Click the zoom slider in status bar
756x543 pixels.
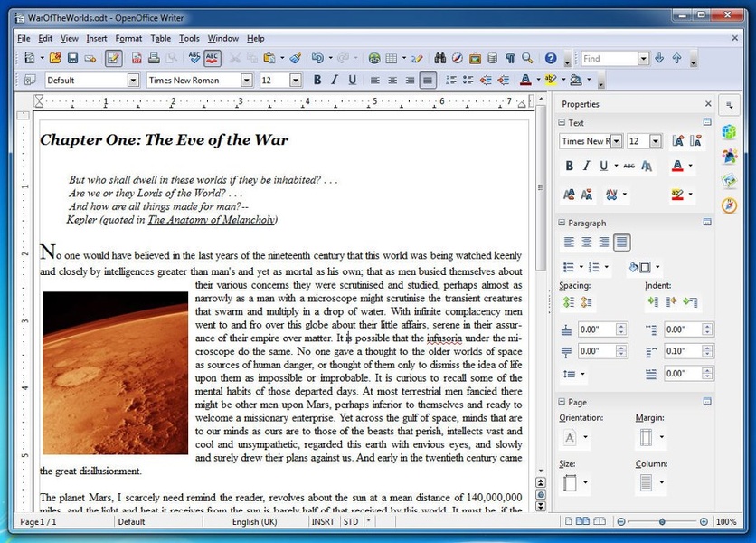pyautogui.click(x=663, y=522)
